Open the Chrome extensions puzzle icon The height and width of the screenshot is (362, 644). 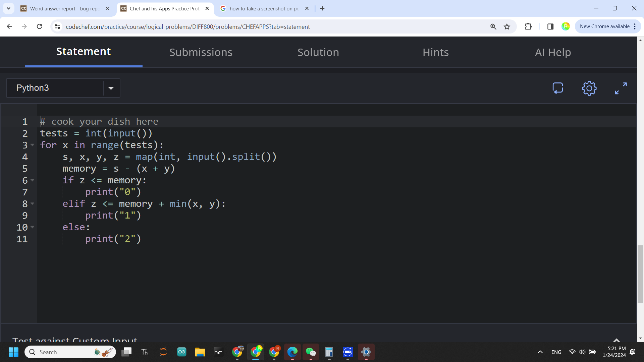tap(528, 26)
